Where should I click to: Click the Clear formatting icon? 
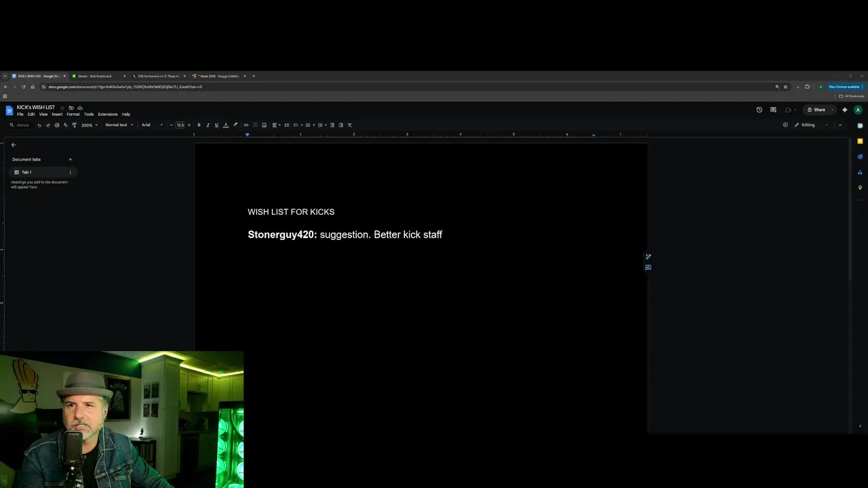[350, 125]
